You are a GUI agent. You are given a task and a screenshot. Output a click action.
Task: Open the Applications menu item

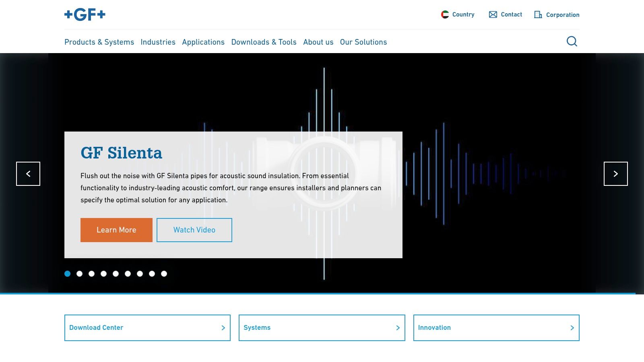tap(203, 42)
